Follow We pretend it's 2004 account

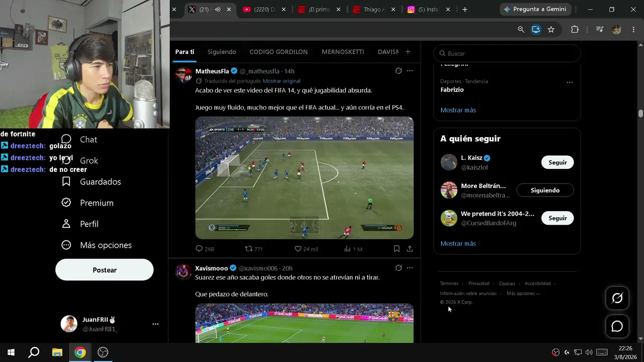tap(557, 218)
